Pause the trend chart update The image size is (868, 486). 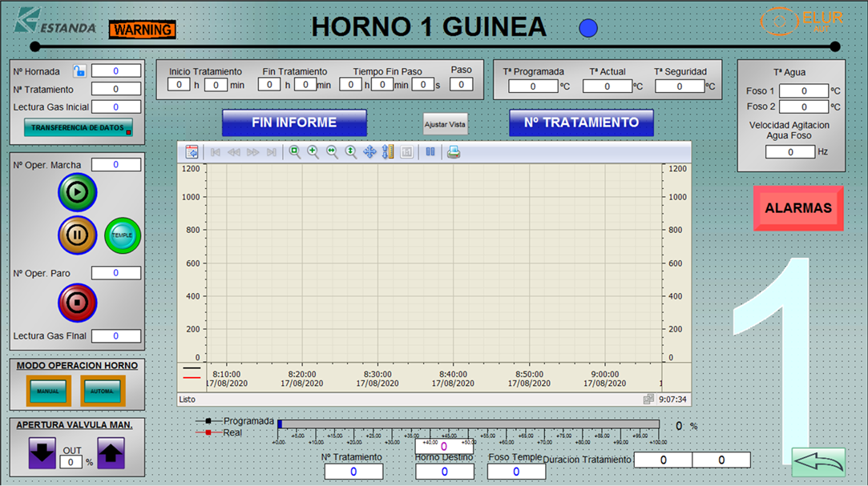click(x=430, y=152)
